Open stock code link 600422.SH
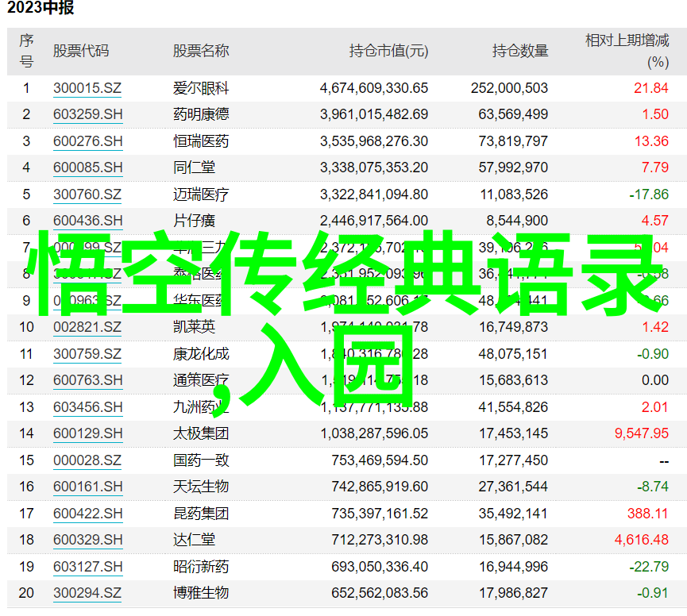The image size is (687, 616). click(87, 514)
